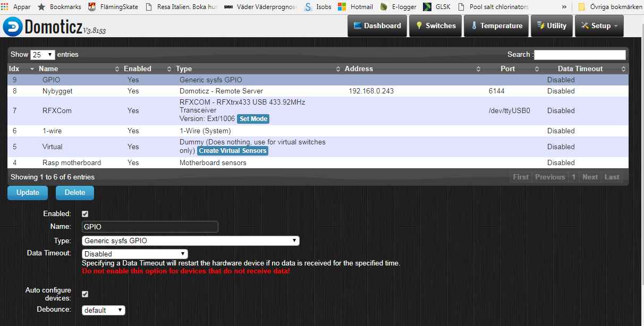This screenshot has height=326, width=644.
Task: Open the Övriga bokmärken folder
Action: [610, 7]
